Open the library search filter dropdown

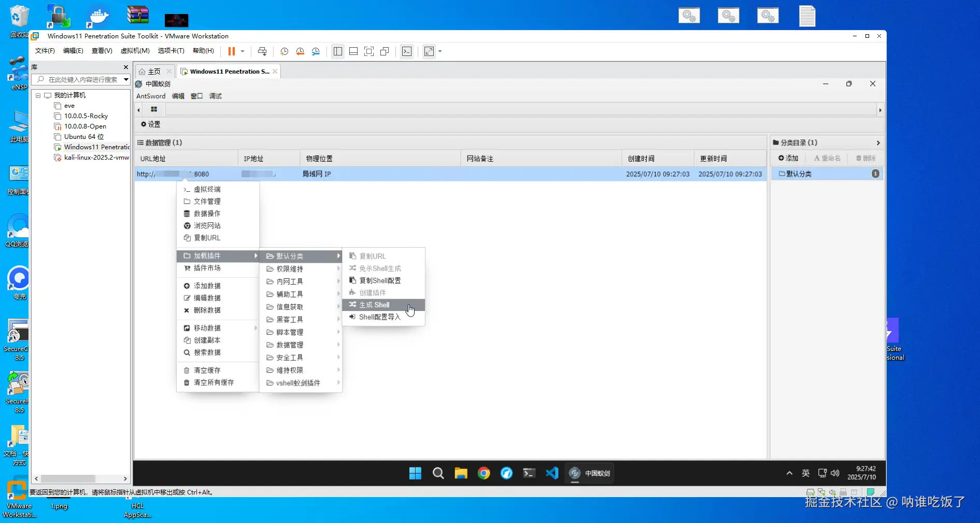126,79
